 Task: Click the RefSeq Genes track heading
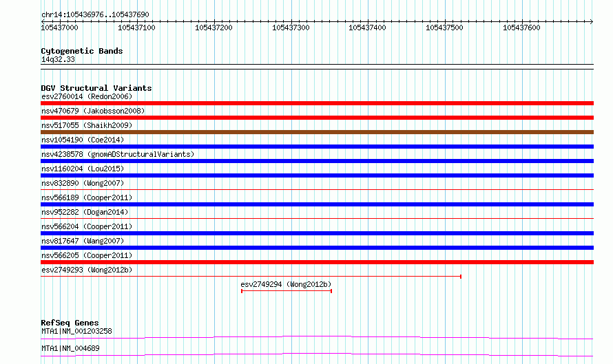[70, 323]
